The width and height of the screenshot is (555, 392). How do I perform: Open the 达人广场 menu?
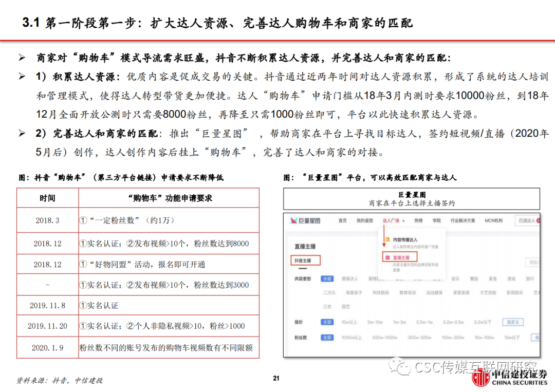(x=391, y=221)
